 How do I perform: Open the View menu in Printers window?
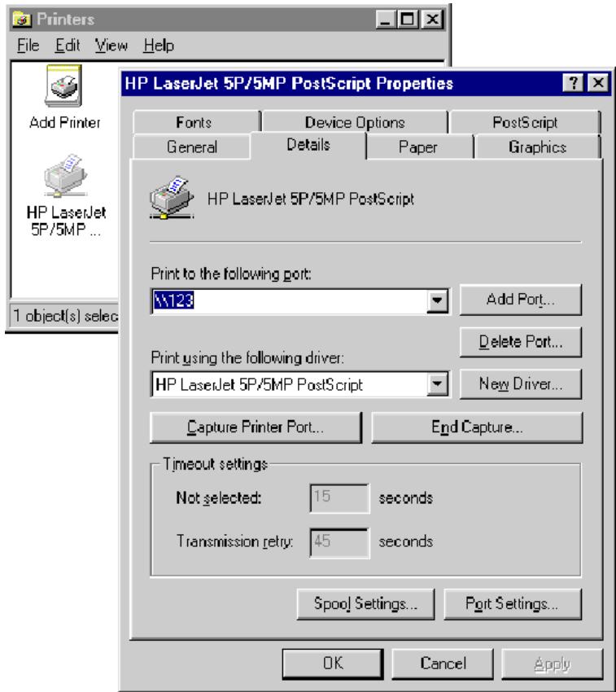coord(111,45)
